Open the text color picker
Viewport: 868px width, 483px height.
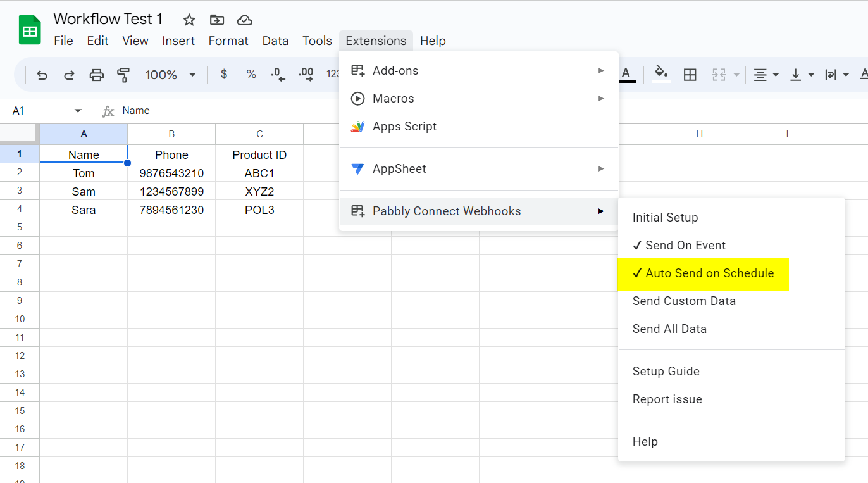pos(626,75)
